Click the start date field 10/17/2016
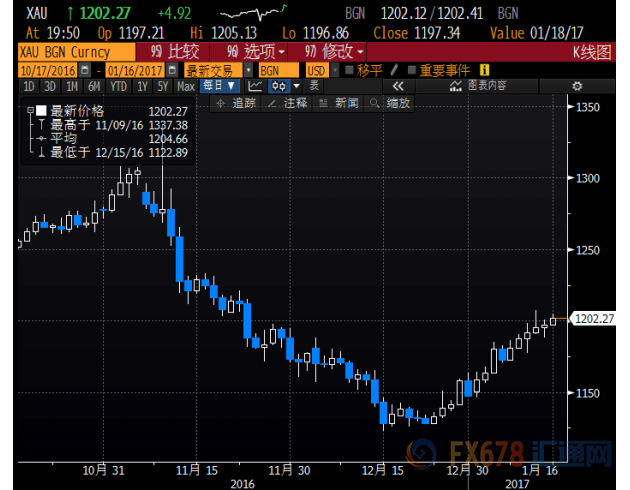This screenshot has width=630, height=490. tap(47, 70)
